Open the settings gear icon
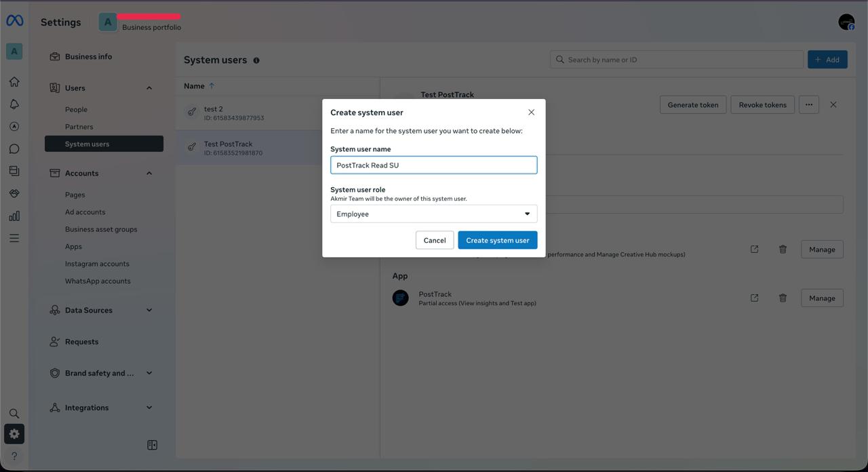This screenshot has width=868, height=472. point(14,434)
